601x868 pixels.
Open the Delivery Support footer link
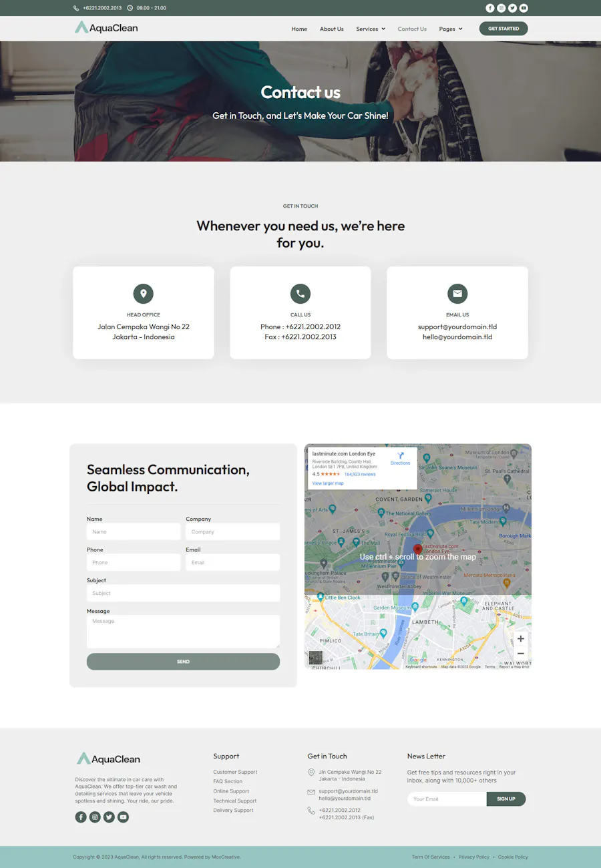(233, 811)
